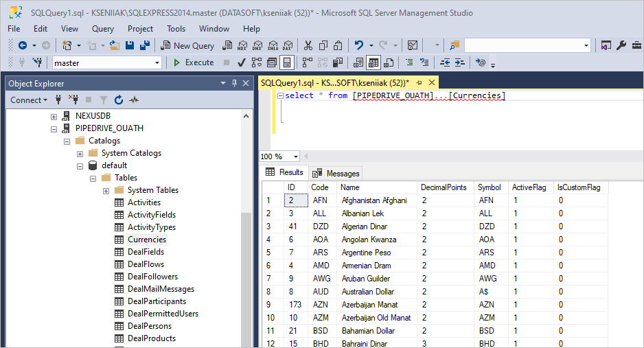Open Query Options icon
This screenshot has width=644, height=348.
point(272,62)
